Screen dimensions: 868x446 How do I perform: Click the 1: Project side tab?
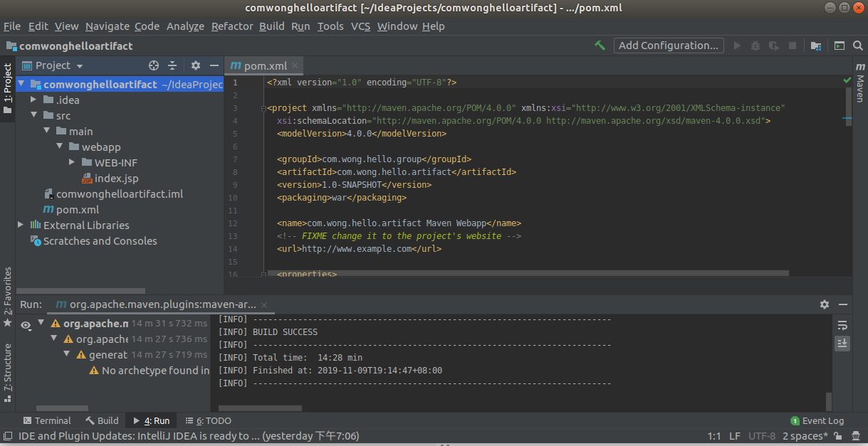pos(8,88)
